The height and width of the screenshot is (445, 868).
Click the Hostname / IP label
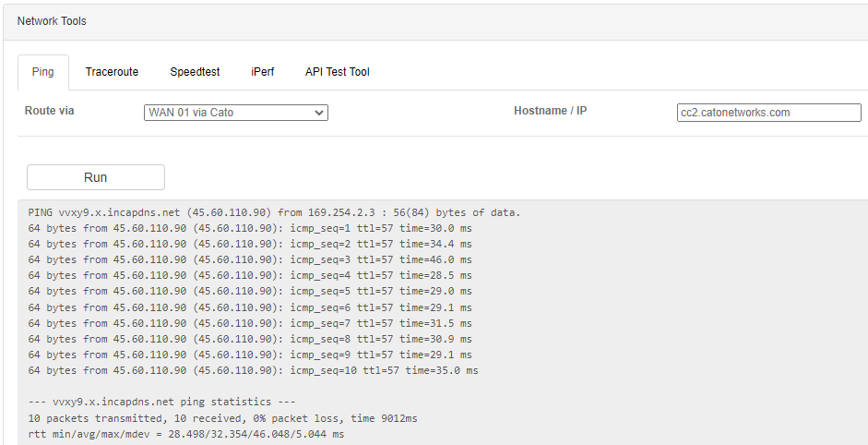551,111
